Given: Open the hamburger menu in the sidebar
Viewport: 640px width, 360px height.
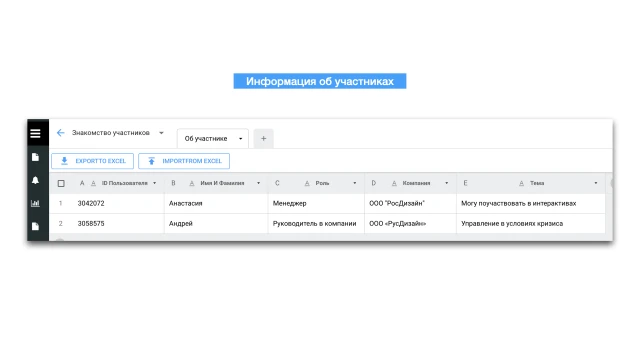Looking at the screenshot, I should click(36, 133).
